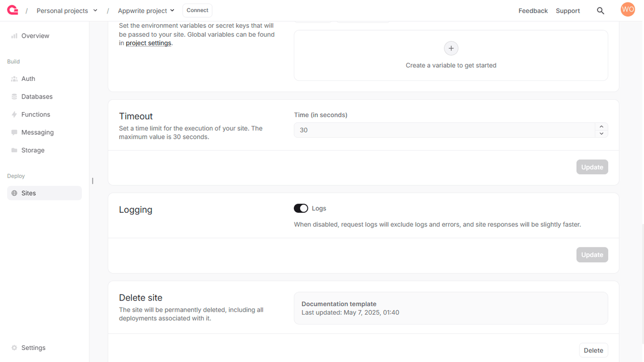
Task: Follow the project settings link
Action: tap(148, 43)
